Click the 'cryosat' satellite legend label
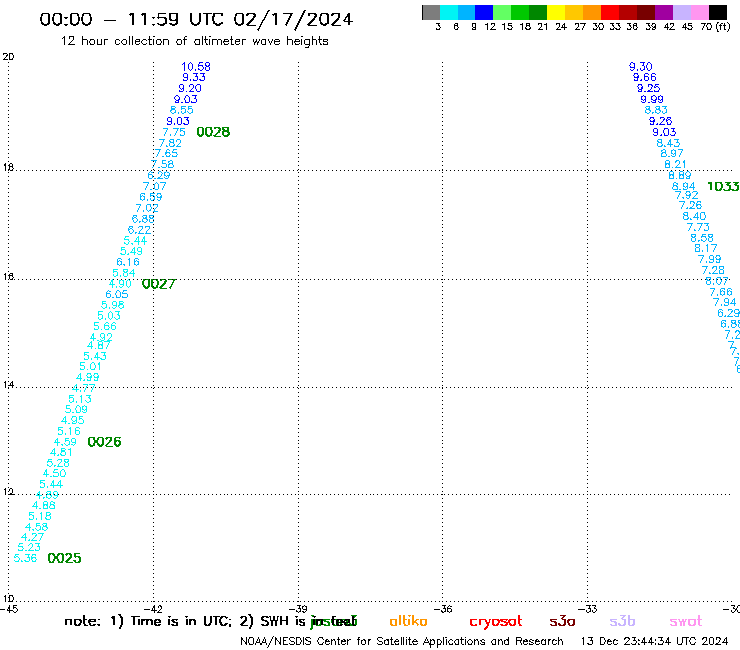This screenshot has height=650, width=740. coord(496,622)
